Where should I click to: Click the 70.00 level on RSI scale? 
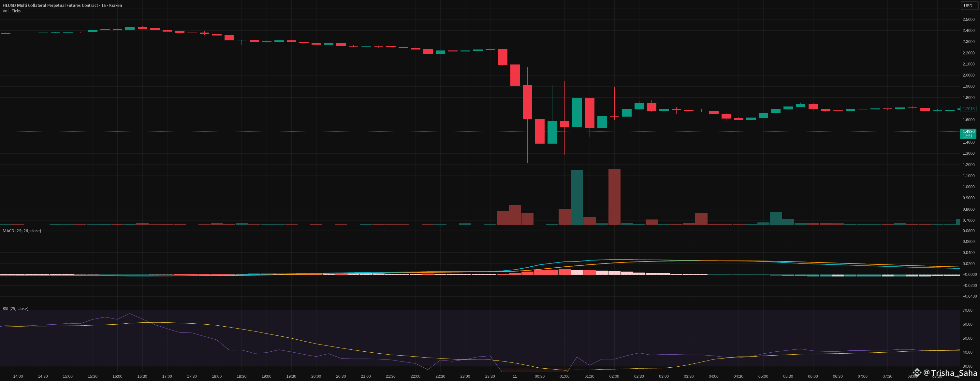click(x=967, y=310)
